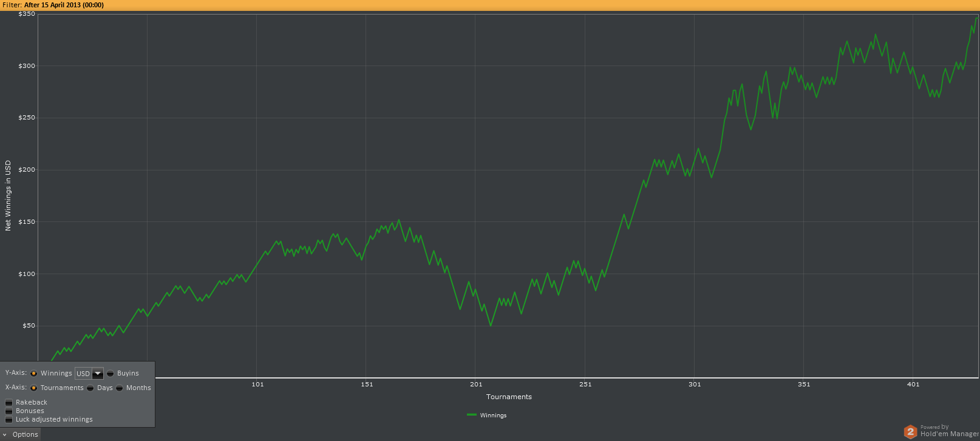Image resolution: width=980 pixels, height=441 pixels.
Task: Click the green Winnings legend line
Action: (472, 415)
